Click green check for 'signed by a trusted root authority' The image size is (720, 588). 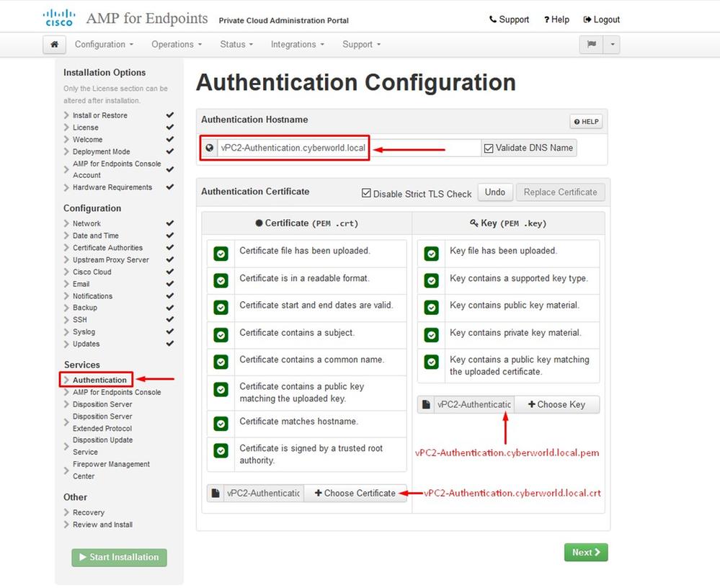point(221,451)
